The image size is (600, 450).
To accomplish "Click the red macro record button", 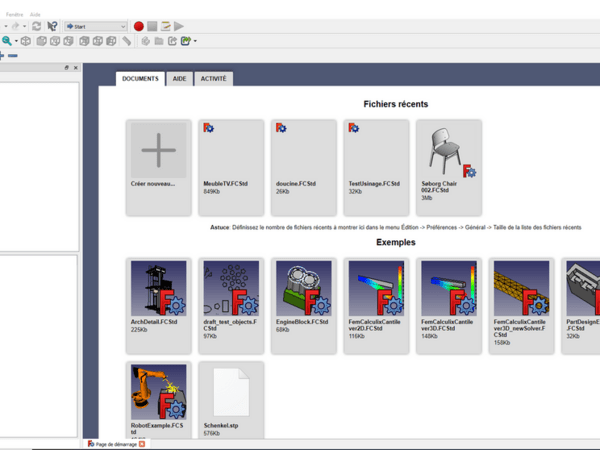I will (x=139, y=26).
